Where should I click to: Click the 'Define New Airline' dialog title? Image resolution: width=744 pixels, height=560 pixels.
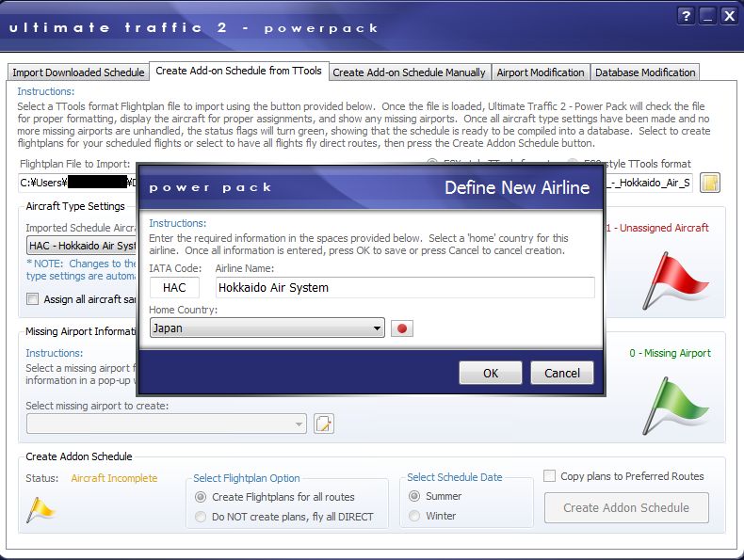point(517,188)
